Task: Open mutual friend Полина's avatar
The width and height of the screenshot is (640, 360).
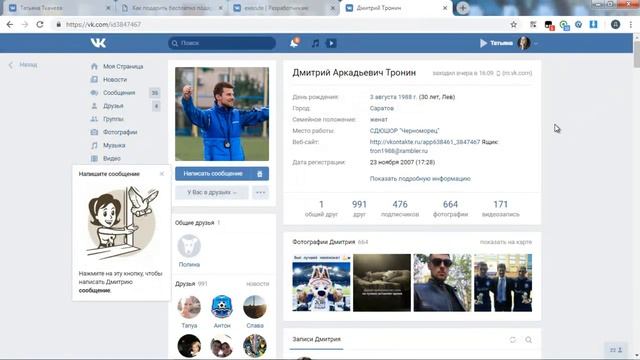Action: click(189, 246)
